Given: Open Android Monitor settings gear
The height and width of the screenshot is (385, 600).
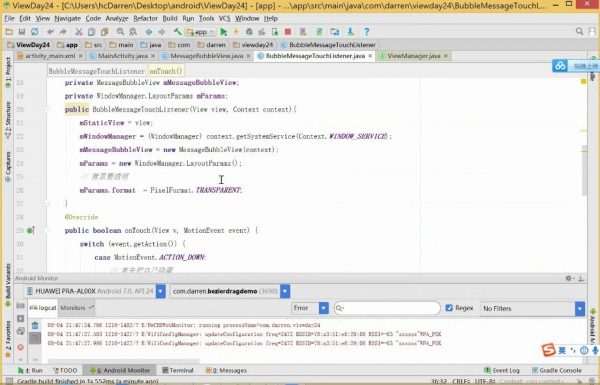Looking at the screenshot, I should 569,278.
